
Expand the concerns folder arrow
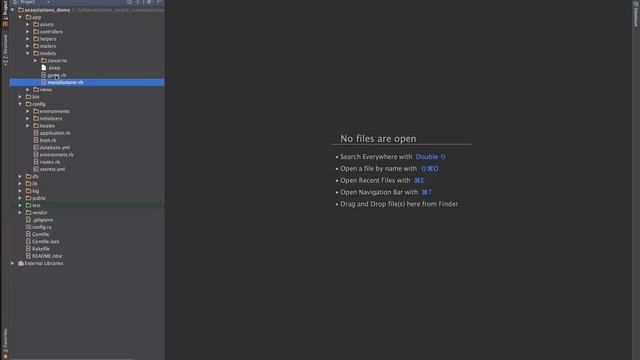[x=36, y=60]
